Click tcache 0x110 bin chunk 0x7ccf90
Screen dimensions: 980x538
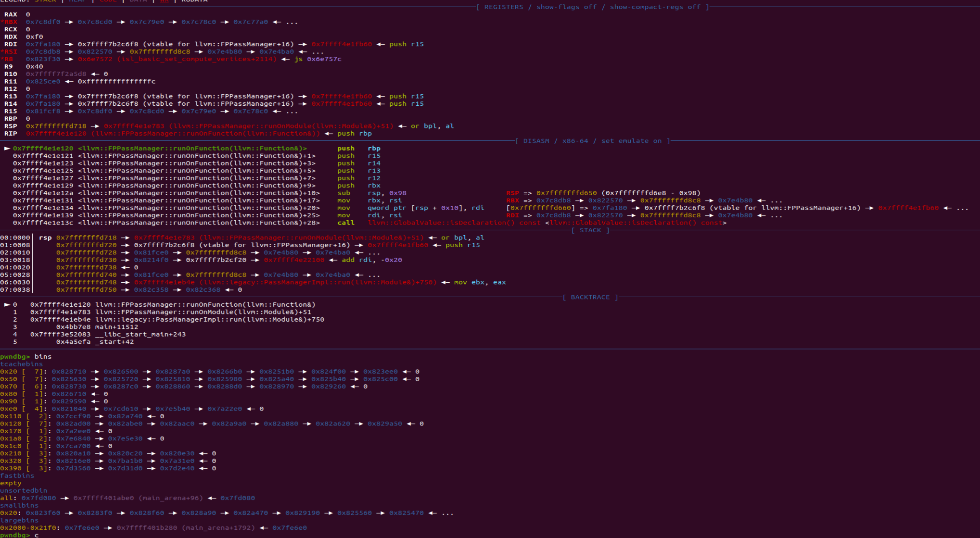74,416
